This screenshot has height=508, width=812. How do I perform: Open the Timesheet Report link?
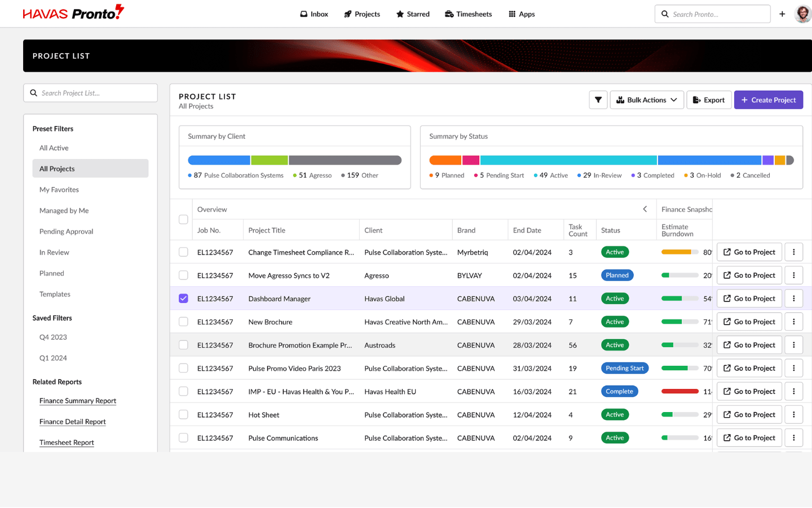click(67, 443)
